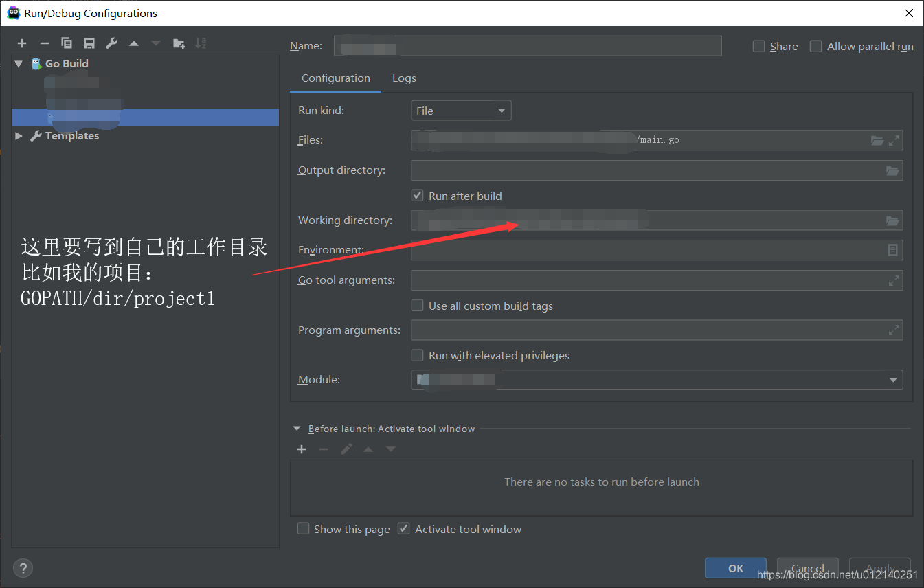
Task: Click the Apply button
Action: pos(880,568)
